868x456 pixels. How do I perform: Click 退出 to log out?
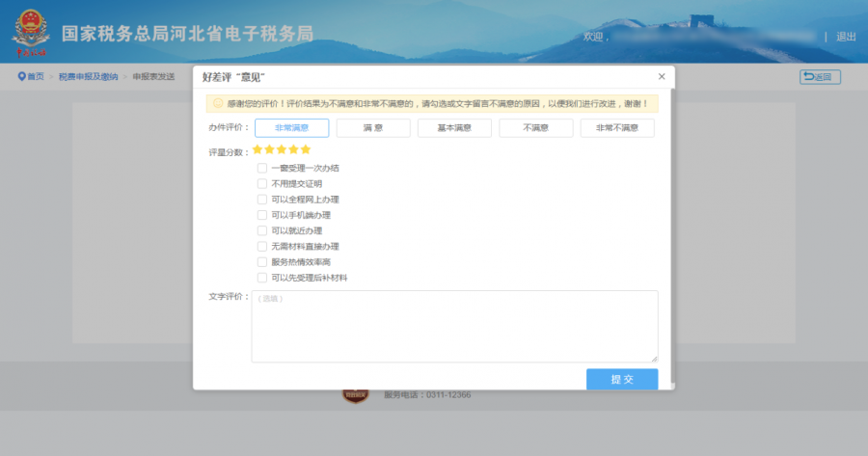(846, 37)
